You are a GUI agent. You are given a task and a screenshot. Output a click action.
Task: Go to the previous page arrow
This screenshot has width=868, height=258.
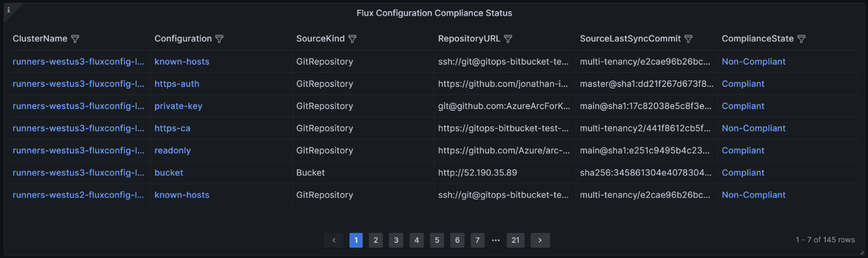(x=334, y=240)
